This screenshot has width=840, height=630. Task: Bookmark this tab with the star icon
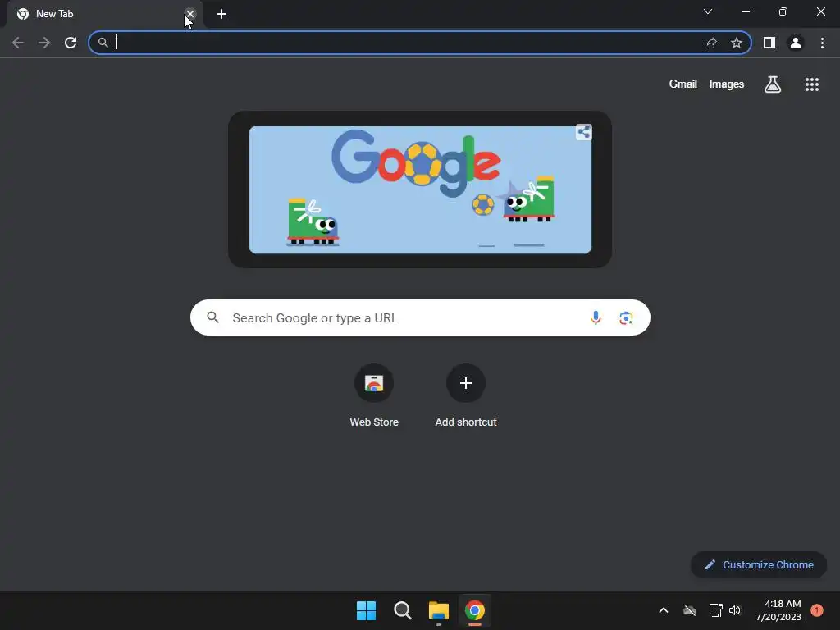(x=737, y=43)
